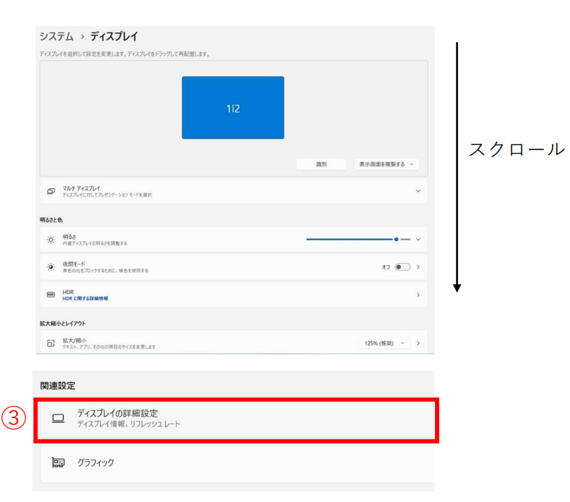The width and height of the screenshot is (570, 502).
Task: Select the blue 1|2 display thumbnail
Action: (x=233, y=108)
